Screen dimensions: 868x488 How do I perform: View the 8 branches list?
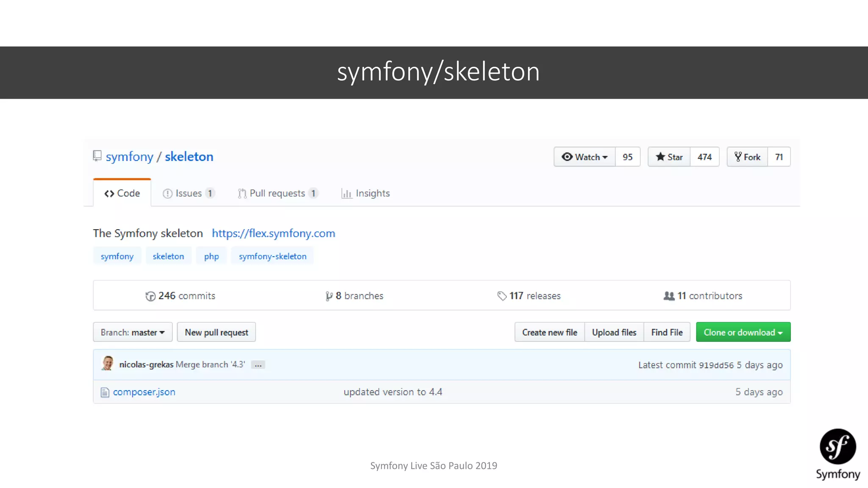click(x=354, y=296)
